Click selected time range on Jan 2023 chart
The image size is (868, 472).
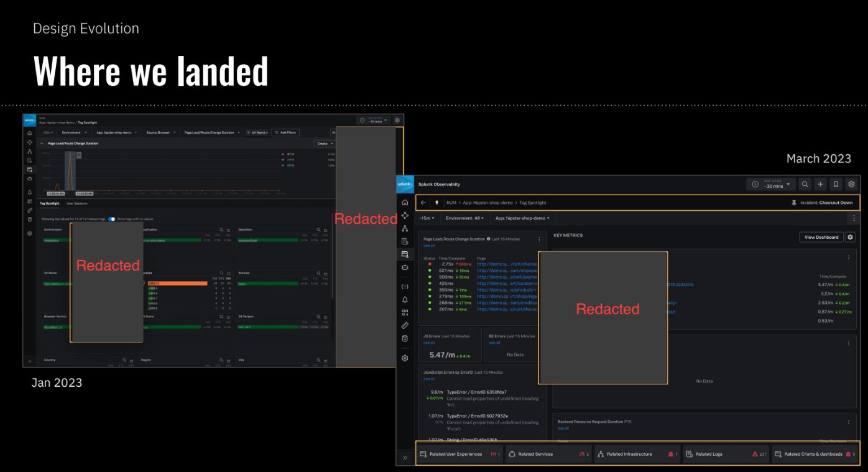click(70, 171)
